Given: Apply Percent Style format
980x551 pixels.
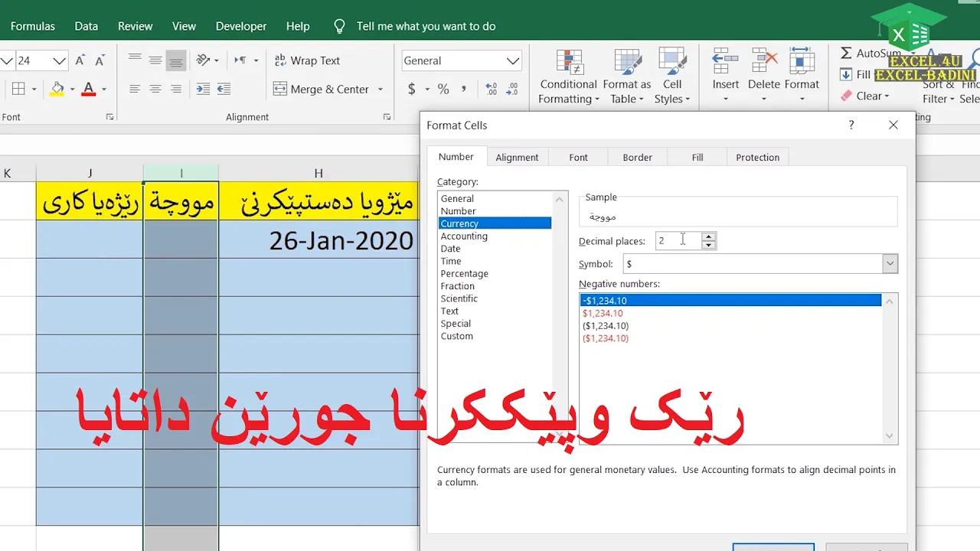Looking at the screenshot, I should pos(443,89).
